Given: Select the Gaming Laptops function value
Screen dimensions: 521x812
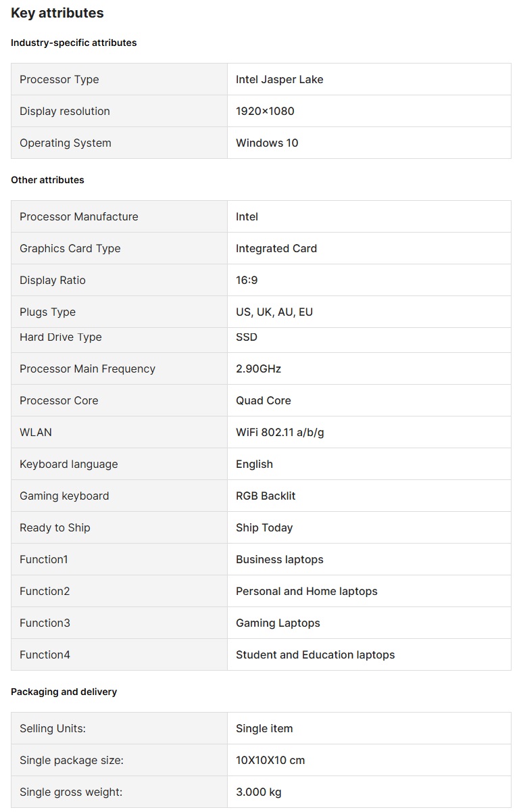Looking at the screenshot, I should tap(278, 623).
